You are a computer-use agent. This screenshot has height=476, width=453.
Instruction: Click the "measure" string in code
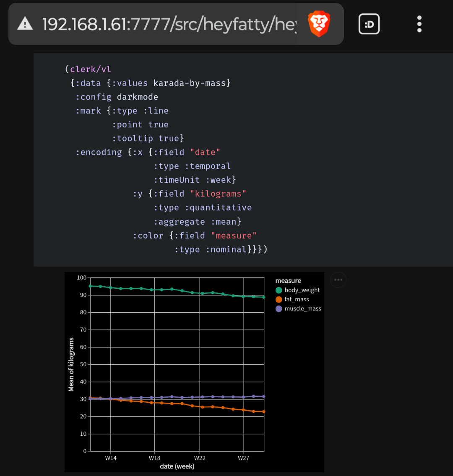[x=234, y=235]
